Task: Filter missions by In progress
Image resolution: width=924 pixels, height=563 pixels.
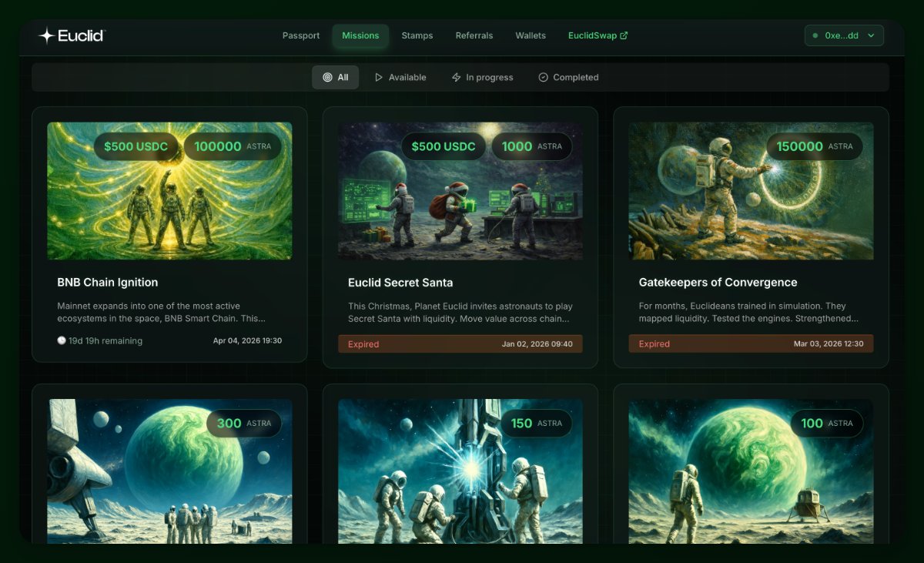Action: tap(482, 78)
